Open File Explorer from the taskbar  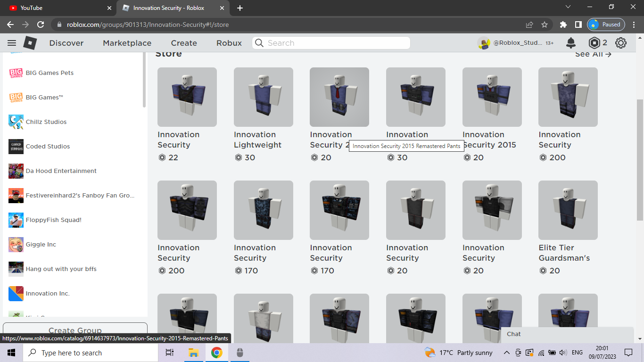pyautogui.click(x=193, y=353)
